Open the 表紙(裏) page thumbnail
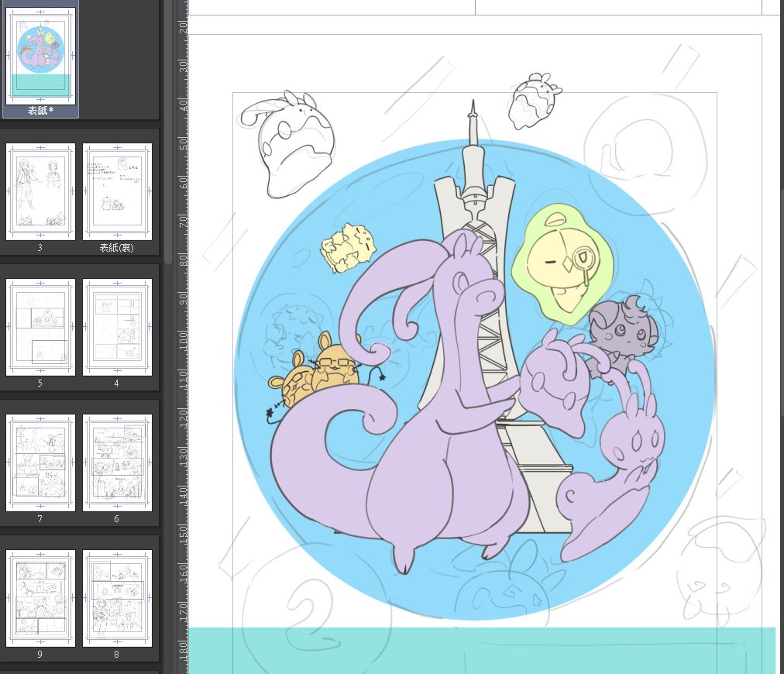The height and width of the screenshot is (674, 784). (117, 191)
